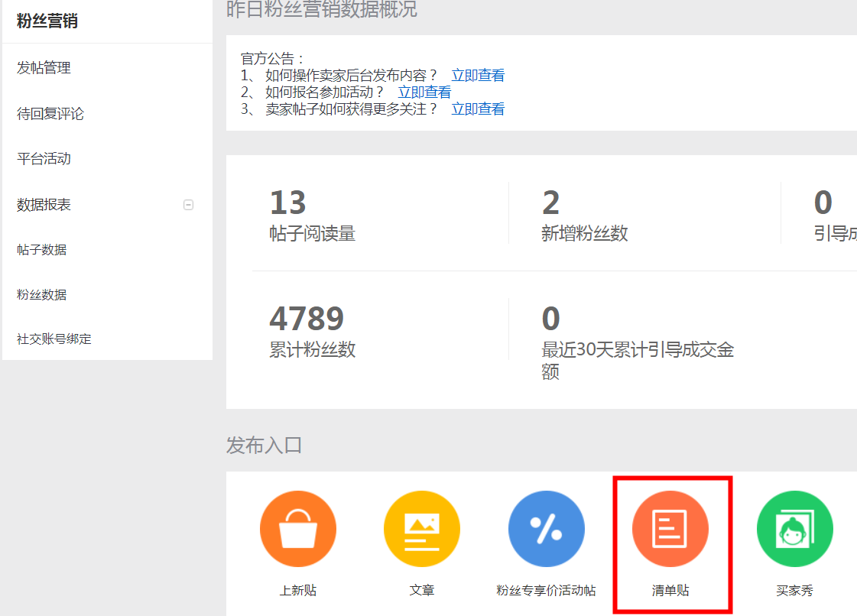Open the highlighted 清单贴 list icon
The image size is (857, 616).
pyautogui.click(x=670, y=528)
